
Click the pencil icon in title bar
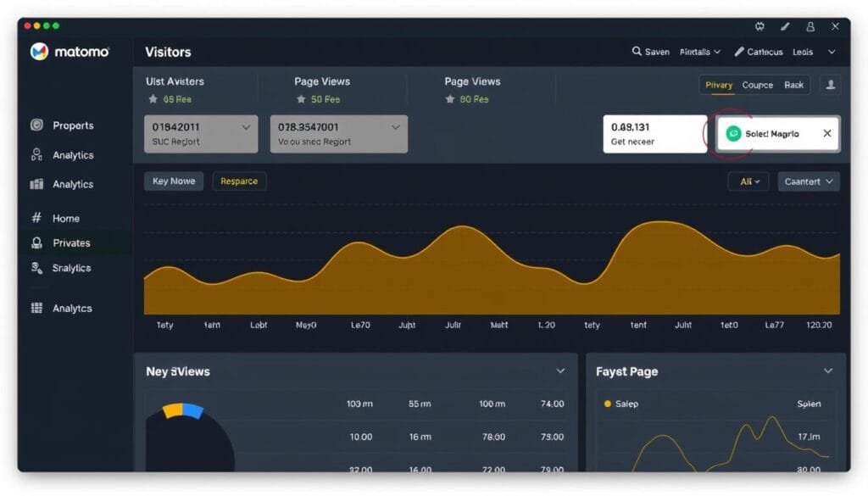[785, 27]
